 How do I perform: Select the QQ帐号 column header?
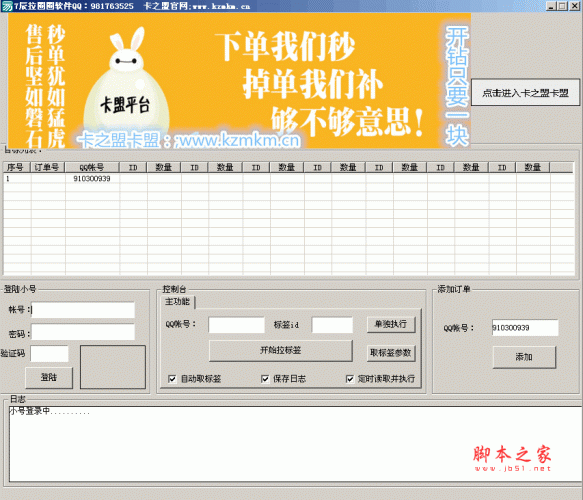(93, 167)
